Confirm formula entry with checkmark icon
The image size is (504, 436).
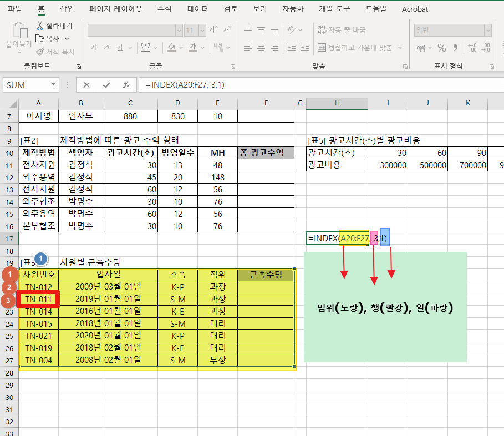tap(106, 85)
